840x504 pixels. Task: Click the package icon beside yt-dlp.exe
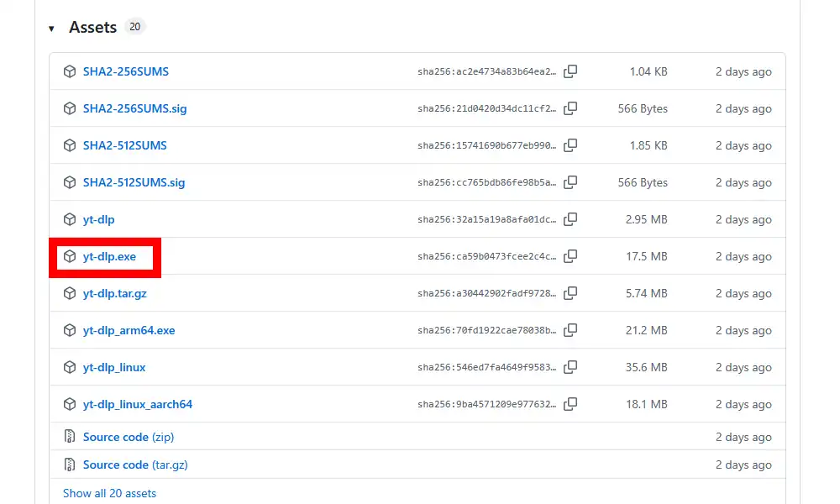70,256
